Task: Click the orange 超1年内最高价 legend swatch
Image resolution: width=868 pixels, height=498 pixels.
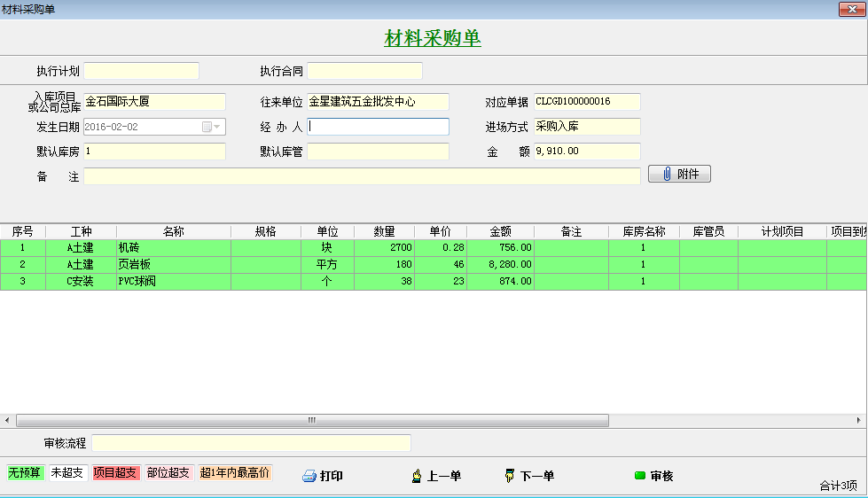Action: (x=235, y=473)
